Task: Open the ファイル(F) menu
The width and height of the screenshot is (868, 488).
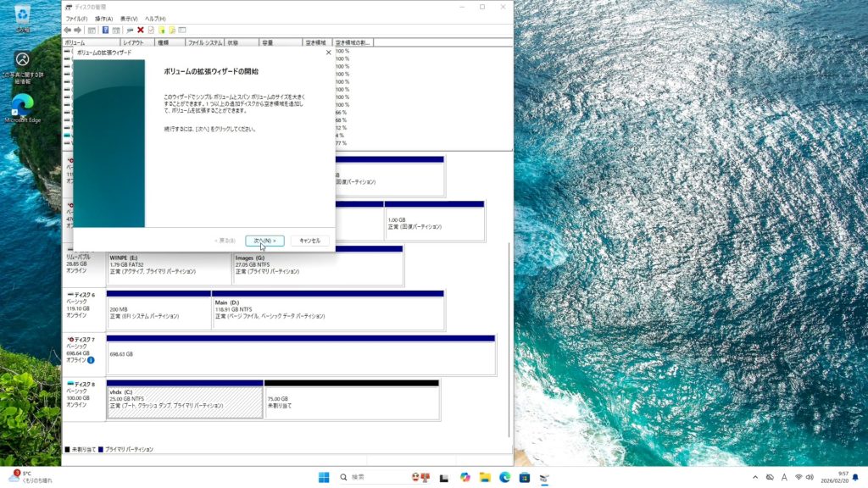Action: (x=76, y=19)
